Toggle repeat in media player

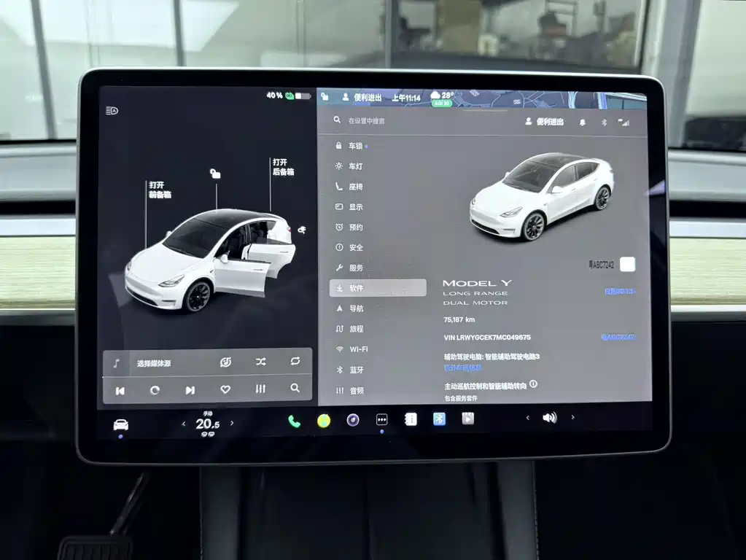click(295, 361)
